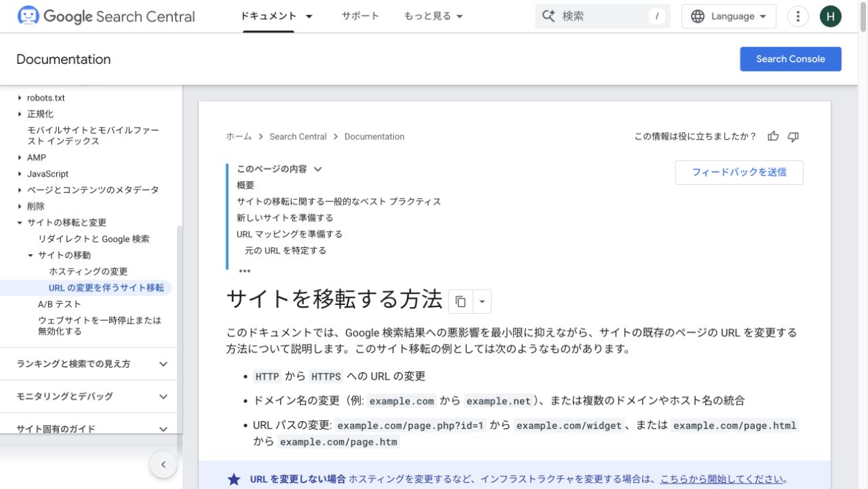Click the Search Console button
The width and height of the screenshot is (868, 489).
[790, 59]
